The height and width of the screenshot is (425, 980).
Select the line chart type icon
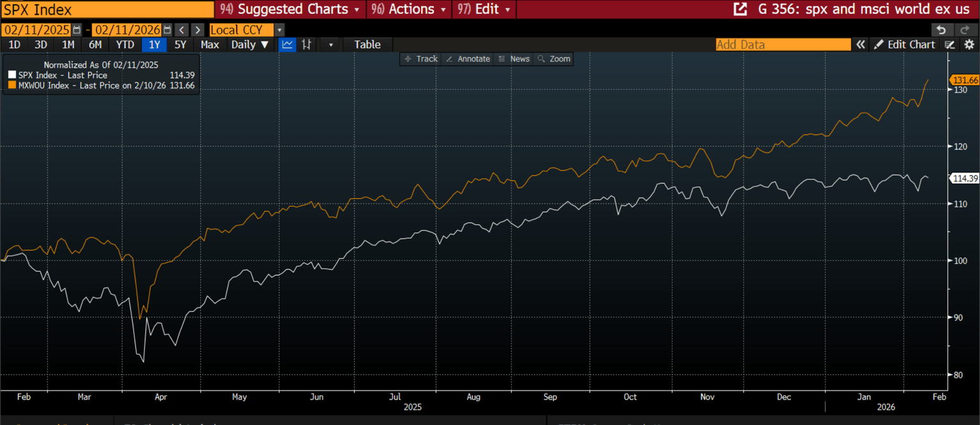pos(288,45)
